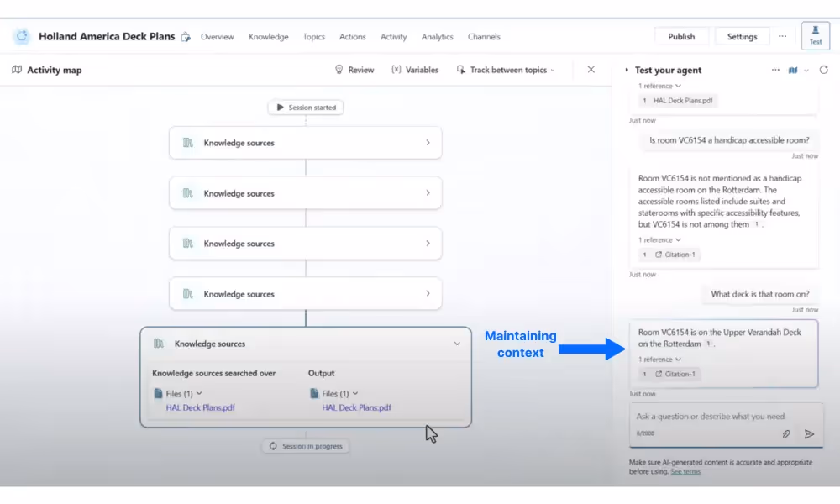Open HAL Deck Plans.pdf reference chip in chat
The image size is (840, 504).
(678, 101)
